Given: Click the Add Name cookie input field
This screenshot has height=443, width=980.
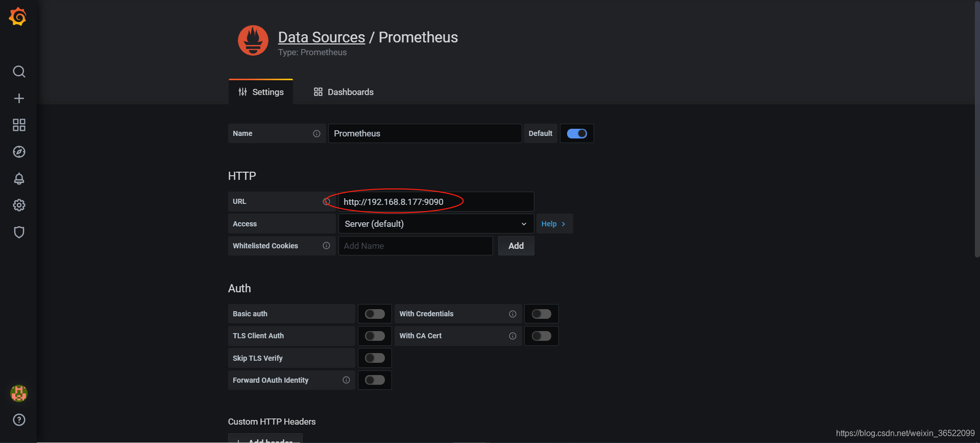Looking at the screenshot, I should [x=415, y=246].
